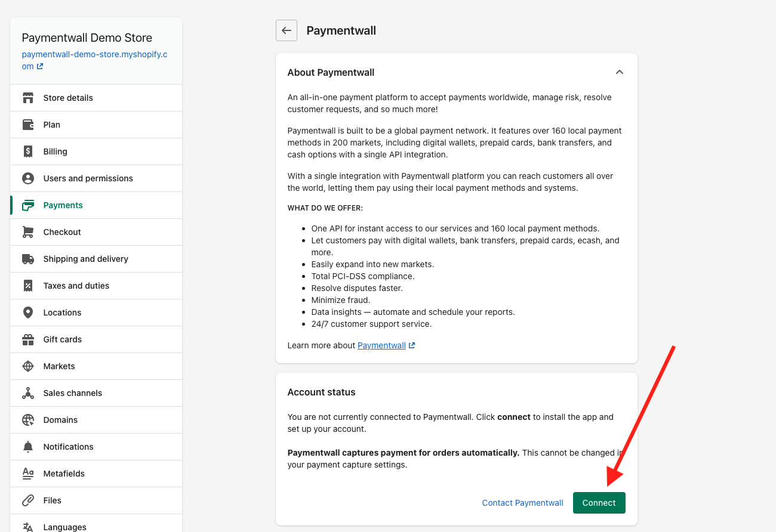Open Store details settings

[96, 98]
